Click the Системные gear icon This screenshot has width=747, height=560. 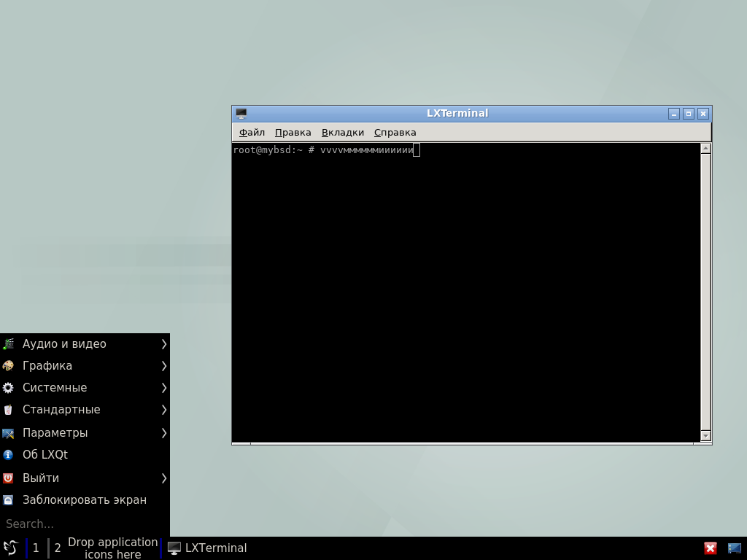coord(8,388)
